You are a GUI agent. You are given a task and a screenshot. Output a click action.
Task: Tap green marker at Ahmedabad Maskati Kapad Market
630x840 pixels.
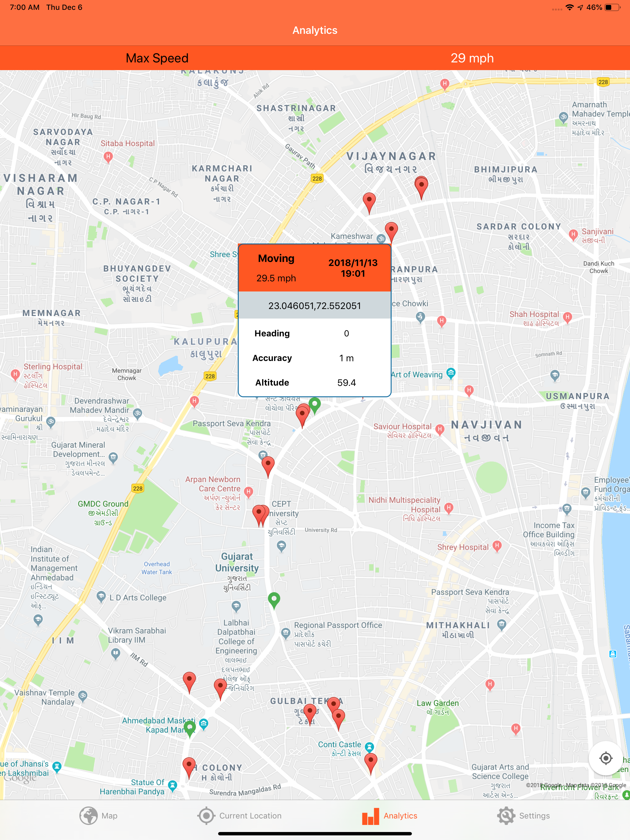189,727
